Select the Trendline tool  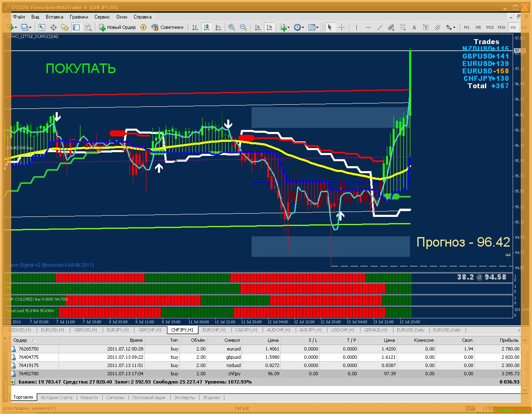(x=379, y=27)
